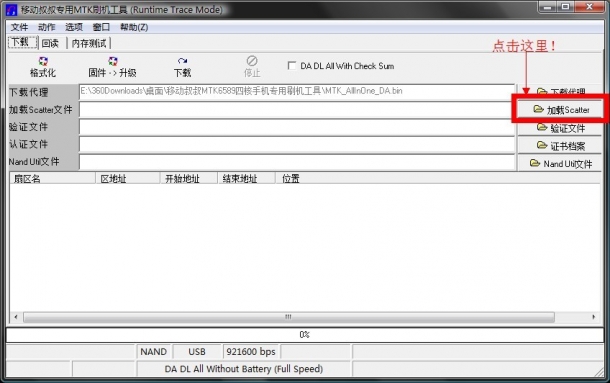Click the 验证文件 browse button

[x=559, y=128]
